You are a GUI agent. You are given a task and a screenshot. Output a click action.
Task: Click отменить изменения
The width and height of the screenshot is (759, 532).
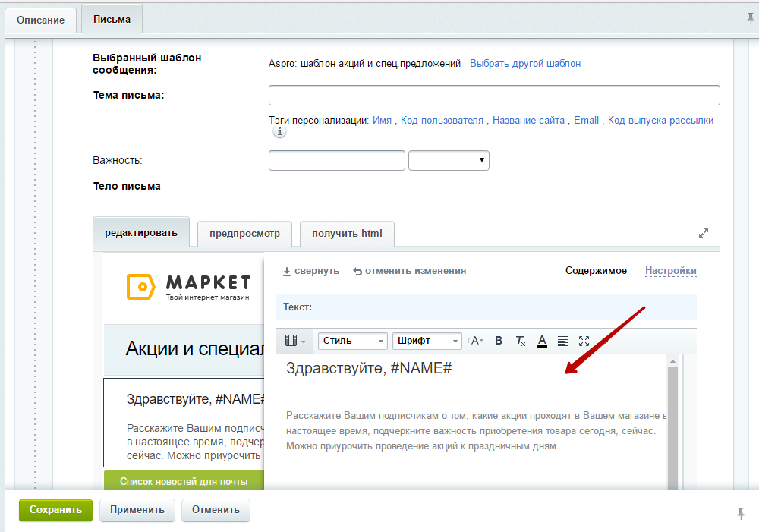[x=410, y=271]
